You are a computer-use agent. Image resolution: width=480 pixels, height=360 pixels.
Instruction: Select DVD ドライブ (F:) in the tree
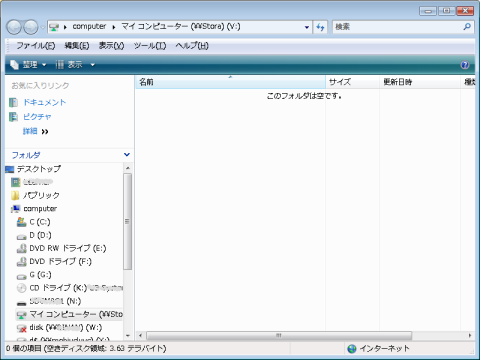tap(60, 262)
